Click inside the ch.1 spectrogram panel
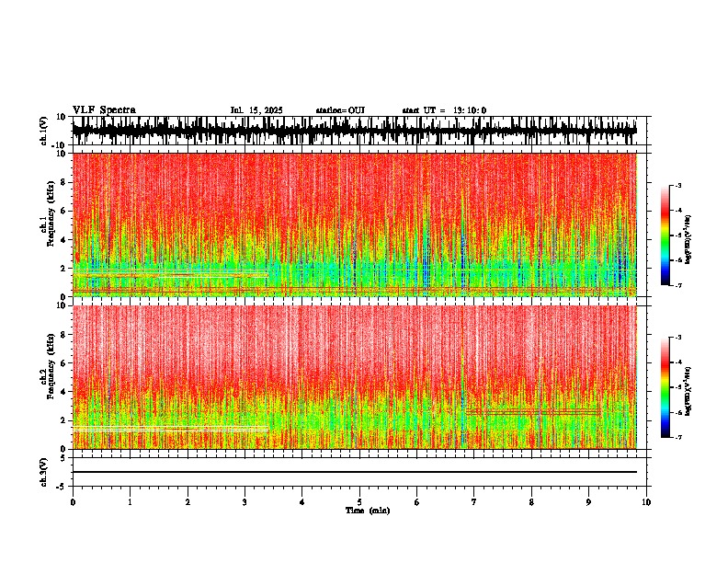The height and width of the screenshot is (563, 728). (x=355, y=224)
